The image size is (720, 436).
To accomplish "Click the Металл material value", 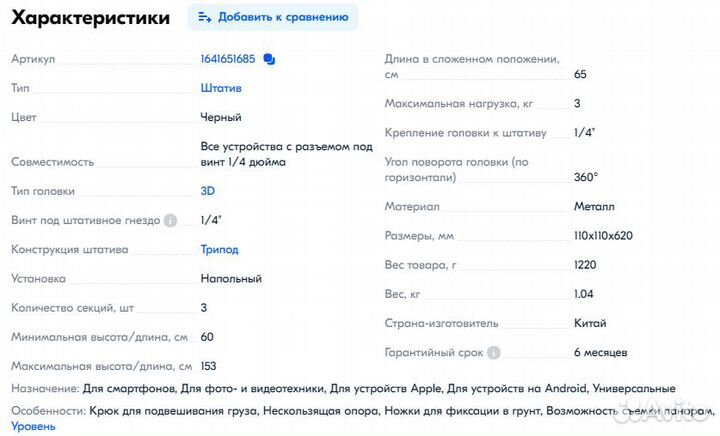I will click(x=594, y=207).
